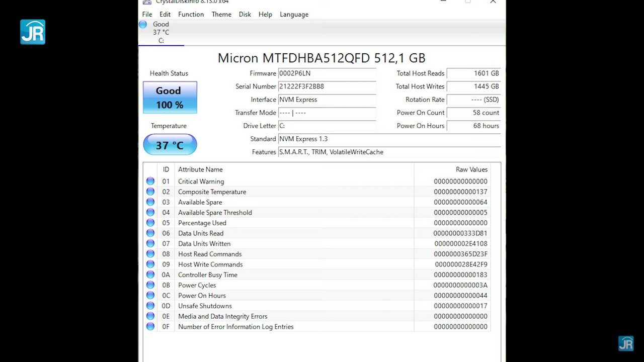Click the status orb beside Composite Temperature
Viewport: 644px width, 362px height.
pyautogui.click(x=150, y=192)
